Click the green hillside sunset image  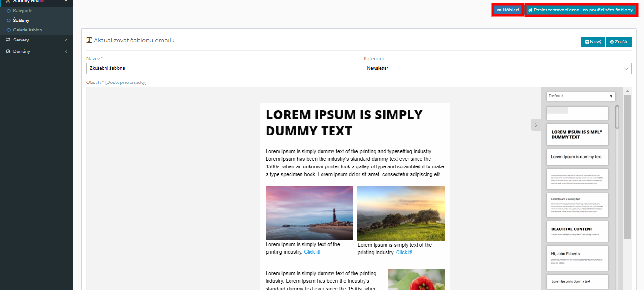coord(401,213)
